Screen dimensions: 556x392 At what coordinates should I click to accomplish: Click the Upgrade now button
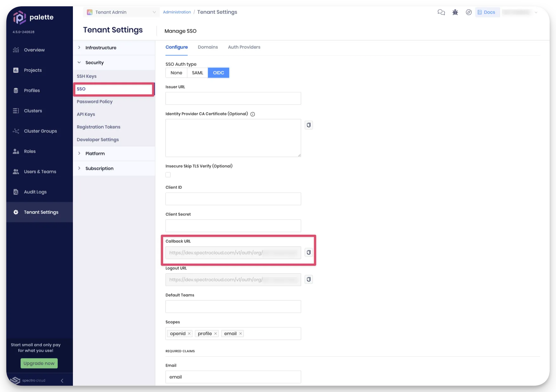[39, 363]
